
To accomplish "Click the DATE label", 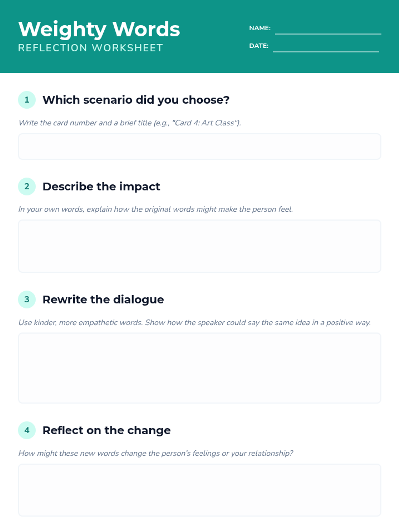I will coord(259,46).
